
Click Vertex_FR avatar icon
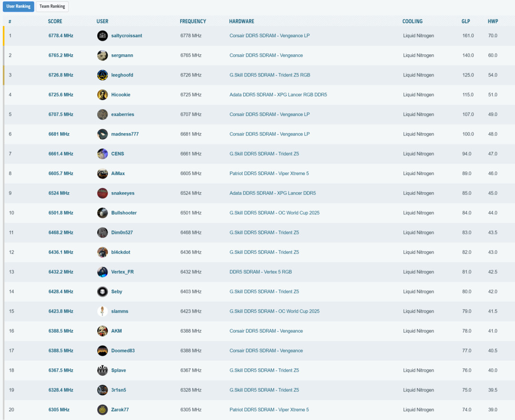tap(103, 272)
